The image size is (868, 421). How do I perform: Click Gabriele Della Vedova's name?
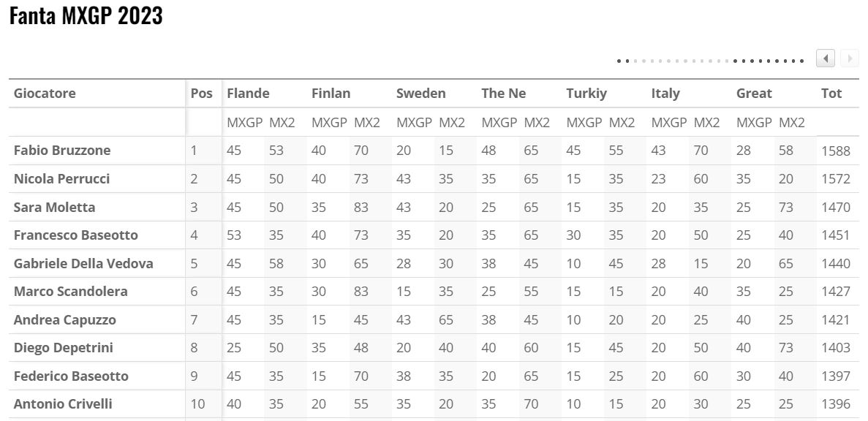[83, 263]
